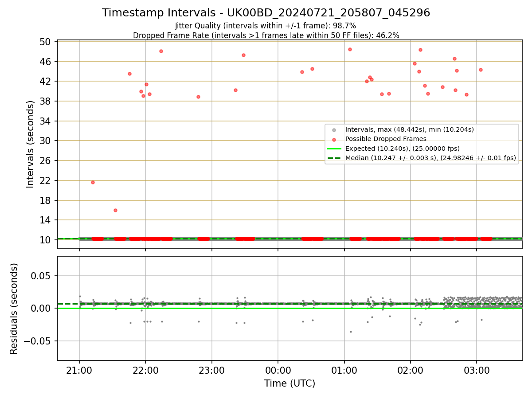Click legend entry 'Intervals, max (48.442s), min (10.204s)'
The height and width of the screenshot is (399, 532).
[x=410, y=129]
